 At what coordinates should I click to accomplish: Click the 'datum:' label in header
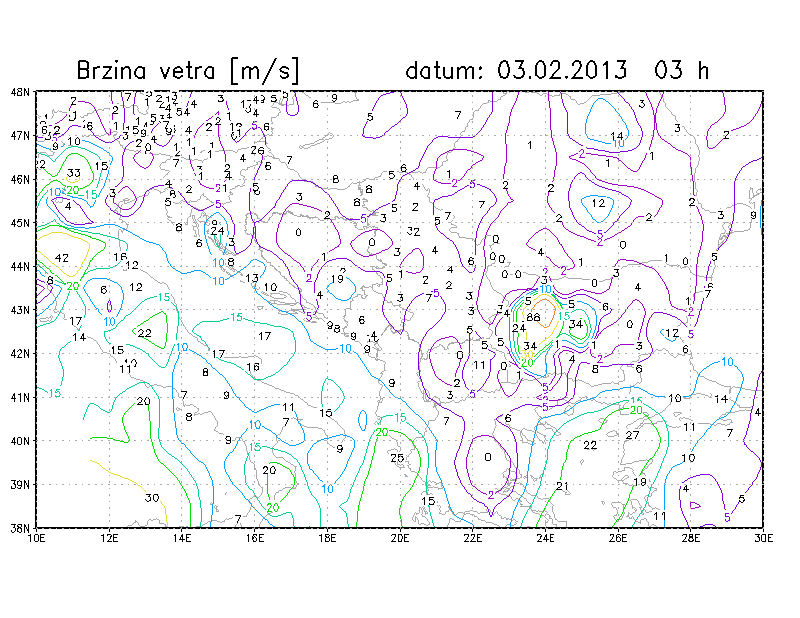coord(443,70)
